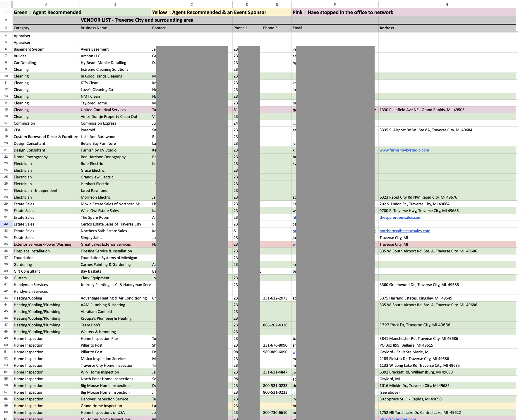
Task: Select the "Isenhart Electric" cell
Action: (115, 184)
